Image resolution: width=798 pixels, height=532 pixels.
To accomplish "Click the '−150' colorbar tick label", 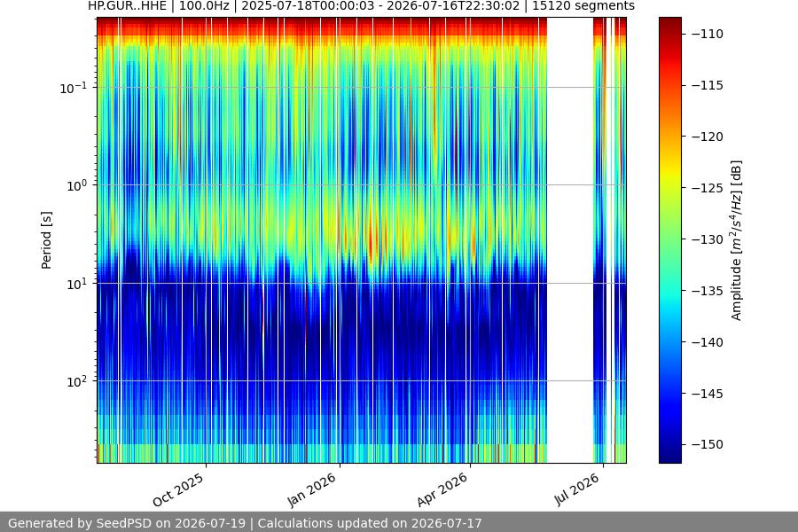I will click(708, 444).
